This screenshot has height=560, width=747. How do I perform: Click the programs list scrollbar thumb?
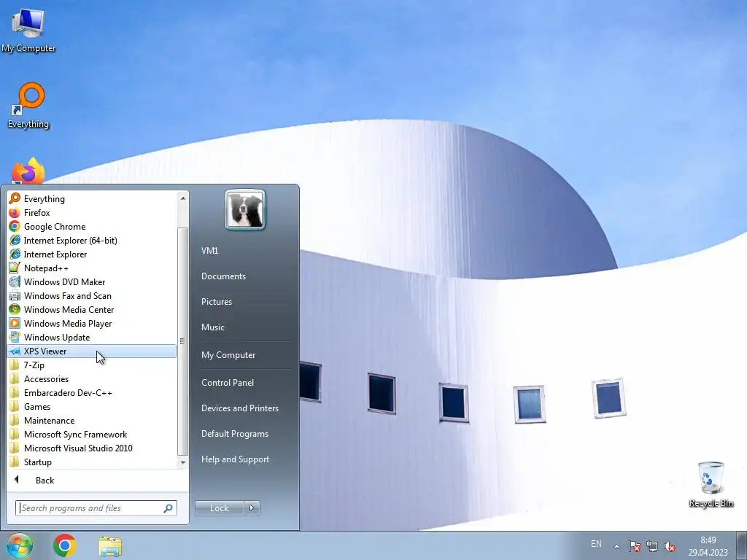pos(182,341)
